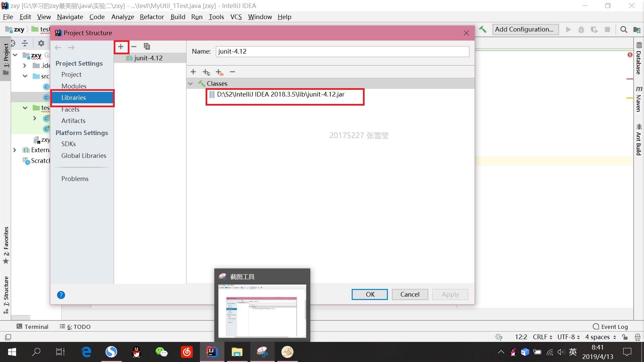Click Add Configuration button
Viewport: 644px width, 362px height.
point(525,29)
